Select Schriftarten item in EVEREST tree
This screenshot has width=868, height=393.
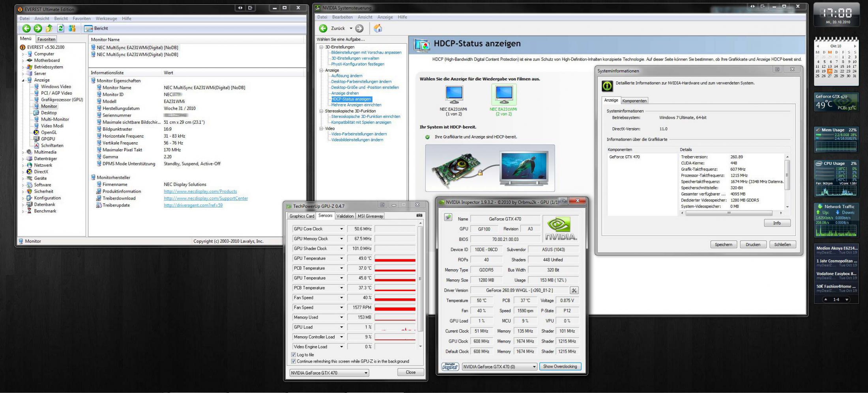[52, 145]
